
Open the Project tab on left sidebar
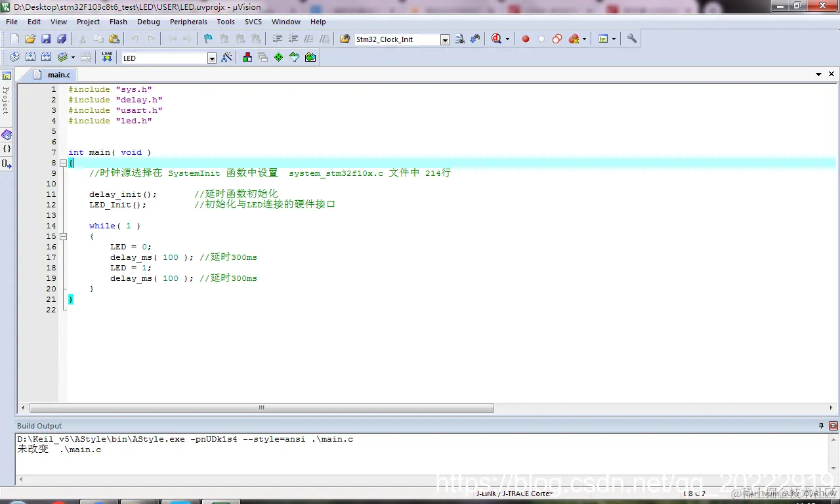point(7,94)
